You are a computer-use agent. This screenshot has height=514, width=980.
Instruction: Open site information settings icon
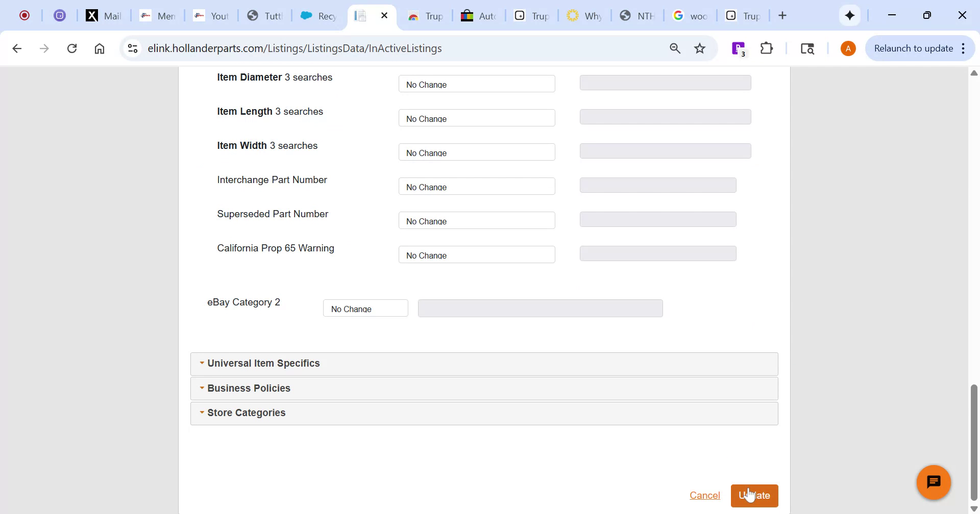(x=132, y=48)
